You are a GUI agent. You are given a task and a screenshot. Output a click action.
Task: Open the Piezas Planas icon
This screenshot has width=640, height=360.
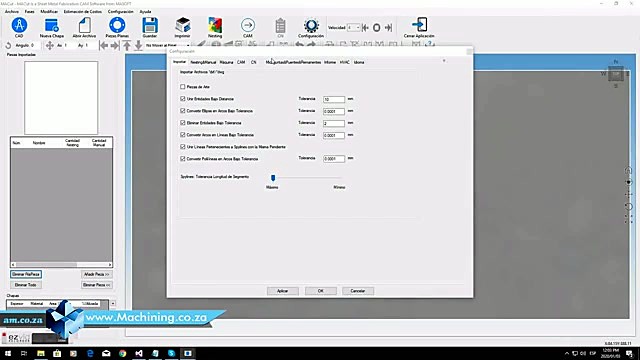point(117,25)
